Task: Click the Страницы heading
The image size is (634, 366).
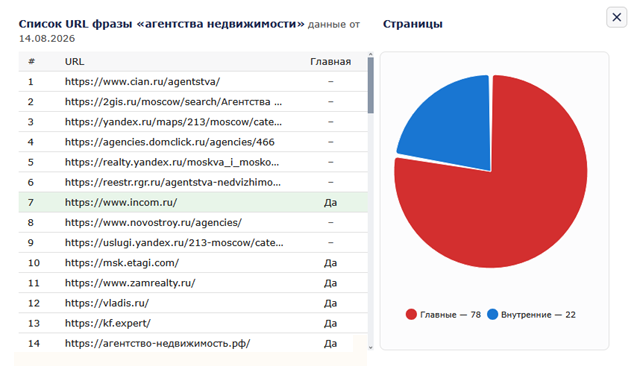Action: click(412, 24)
